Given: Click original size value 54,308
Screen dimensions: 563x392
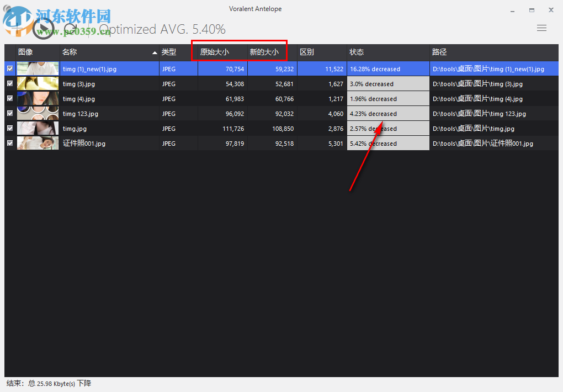Looking at the screenshot, I should [235, 84].
